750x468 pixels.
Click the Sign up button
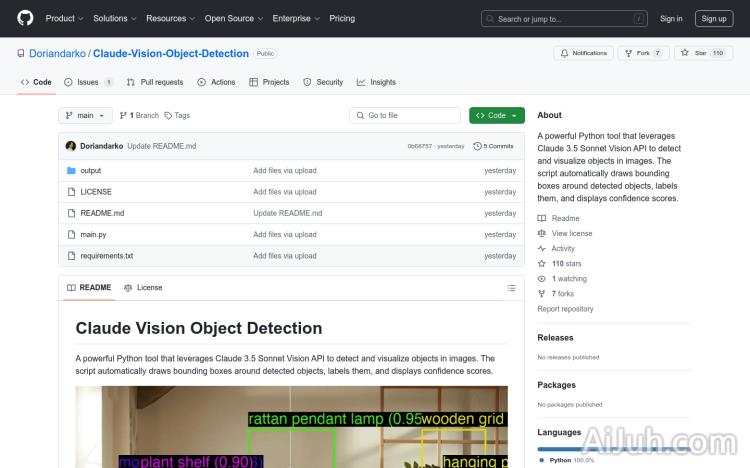click(714, 19)
